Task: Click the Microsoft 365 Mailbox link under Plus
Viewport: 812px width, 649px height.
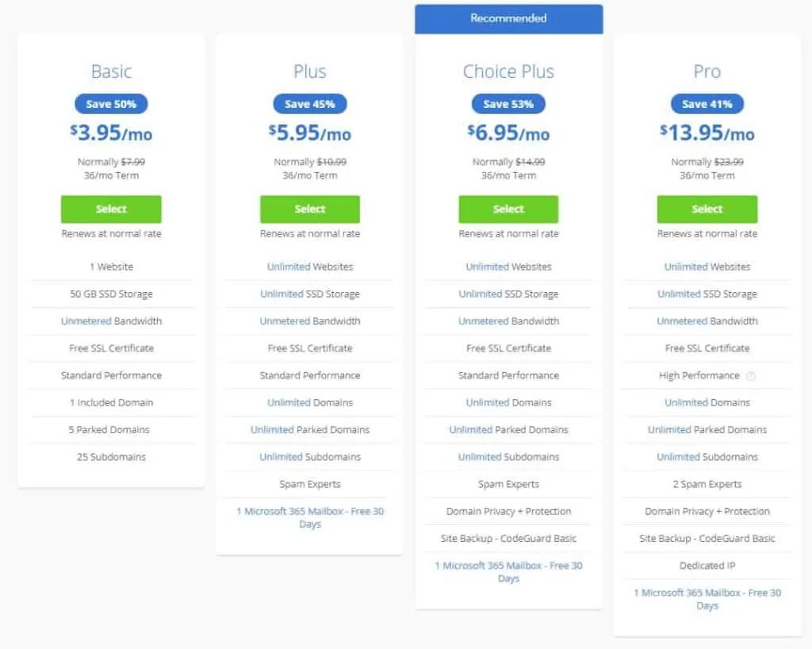Action: pos(309,518)
